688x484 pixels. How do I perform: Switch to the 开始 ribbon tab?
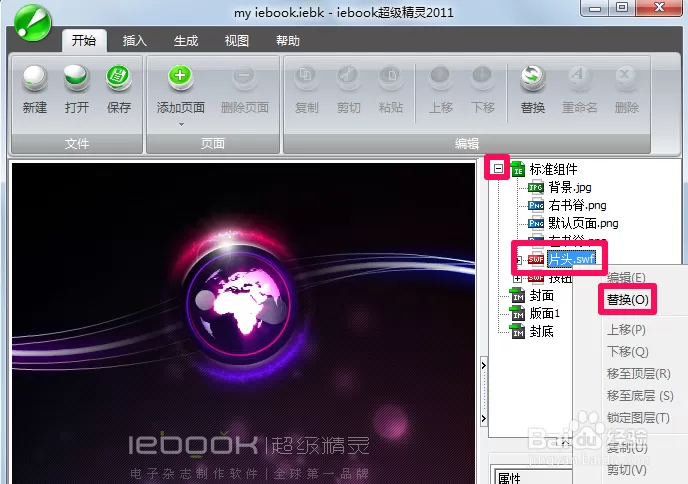point(84,40)
